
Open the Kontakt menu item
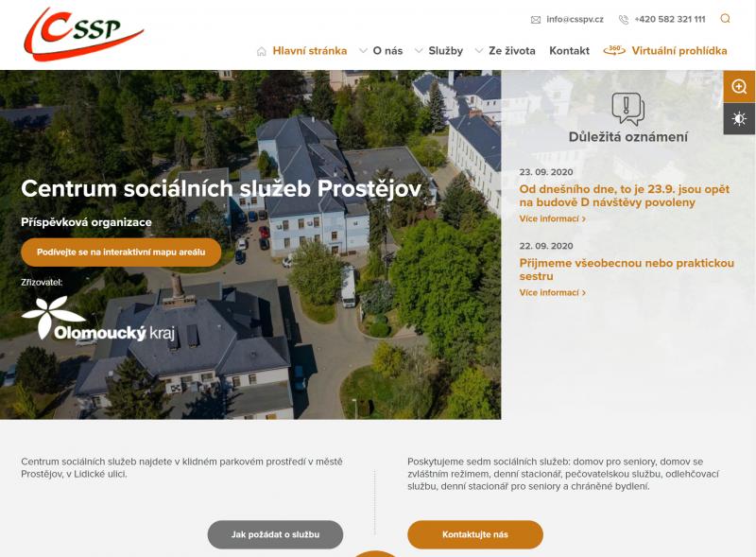(570, 51)
